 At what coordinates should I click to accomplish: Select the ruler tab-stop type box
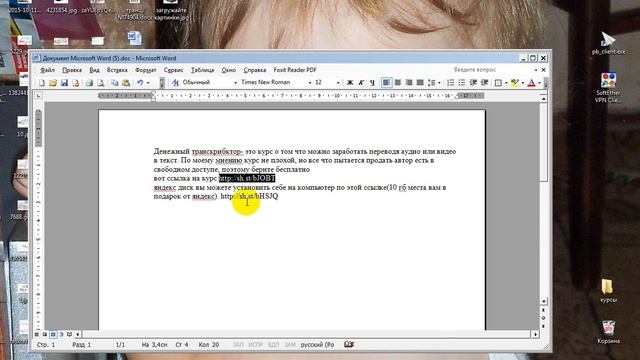pos(38,96)
